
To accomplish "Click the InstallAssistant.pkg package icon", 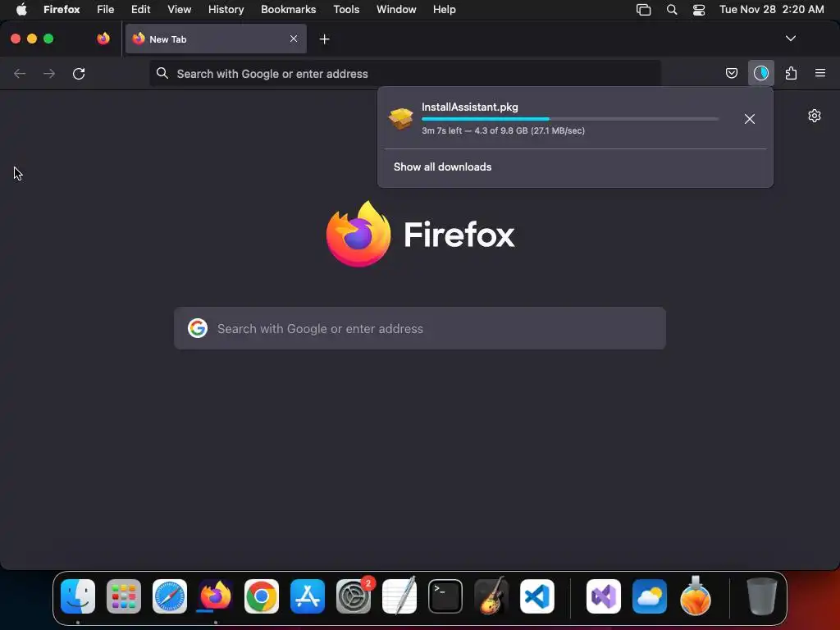I will [x=400, y=118].
